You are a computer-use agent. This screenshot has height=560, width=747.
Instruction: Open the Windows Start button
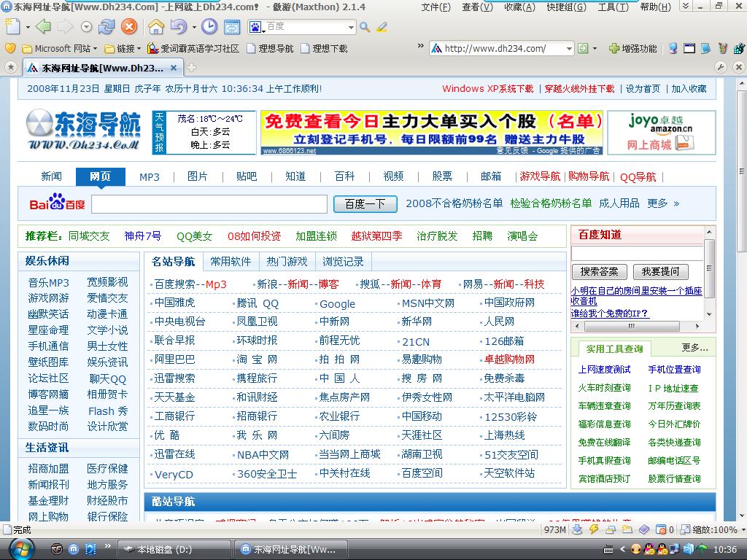click(20, 549)
